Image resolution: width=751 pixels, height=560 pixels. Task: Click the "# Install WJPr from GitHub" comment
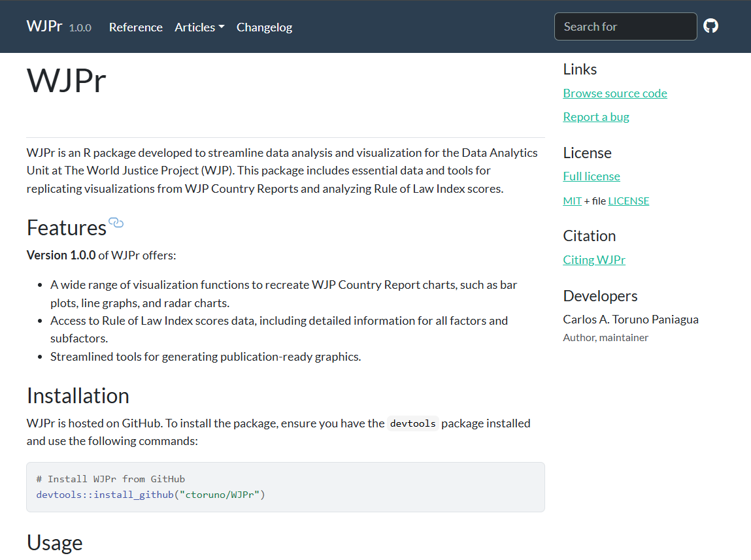[x=110, y=479]
